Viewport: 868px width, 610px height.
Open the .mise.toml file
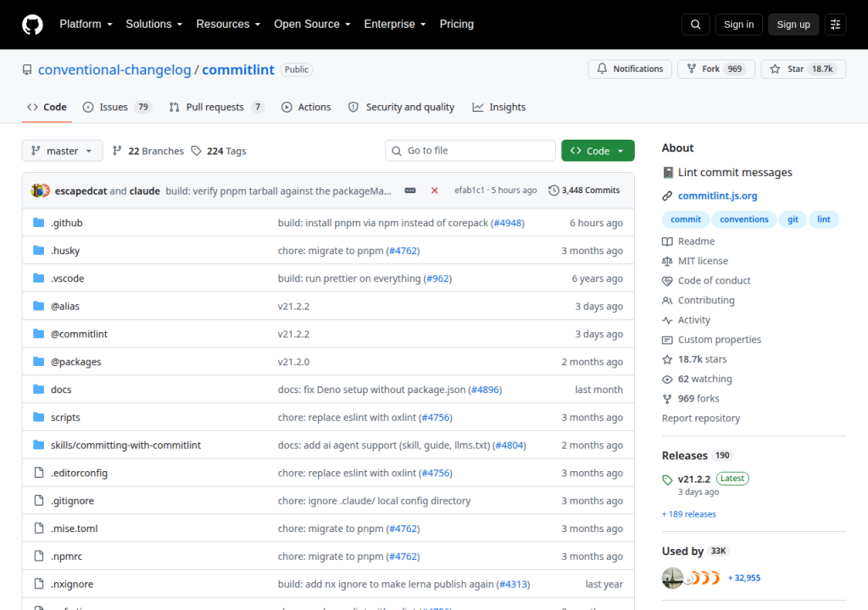(x=75, y=528)
